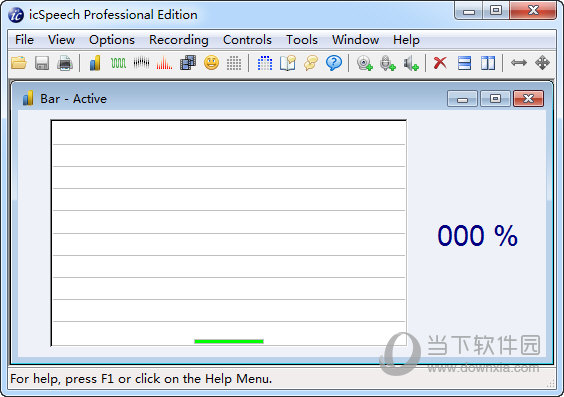Click the add speaker icon

pos(411,63)
